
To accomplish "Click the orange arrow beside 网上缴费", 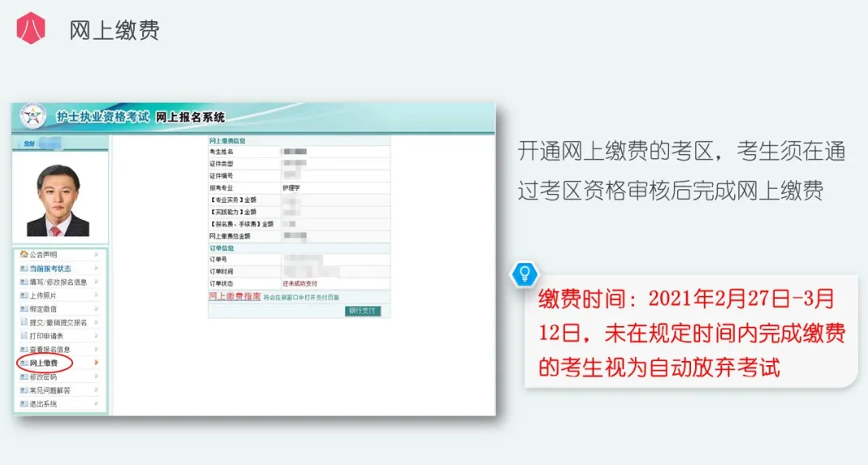I will pyautogui.click(x=97, y=363).
